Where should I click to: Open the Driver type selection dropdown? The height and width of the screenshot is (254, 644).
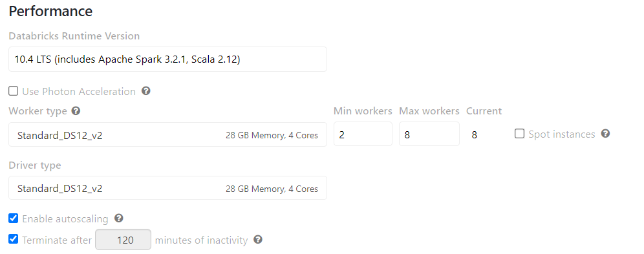[x=167, y=188]
